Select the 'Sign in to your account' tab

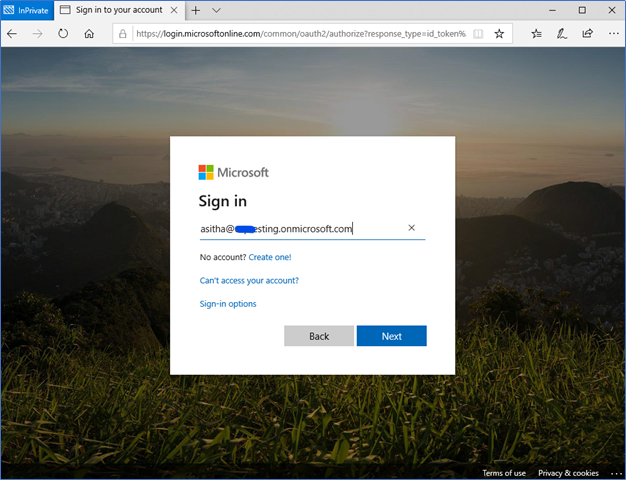coord(119,10)
